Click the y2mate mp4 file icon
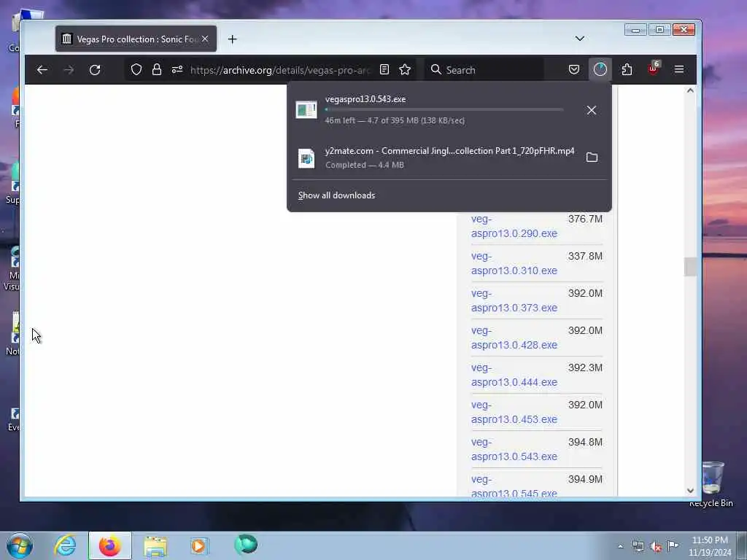 [x=306, y=158]
